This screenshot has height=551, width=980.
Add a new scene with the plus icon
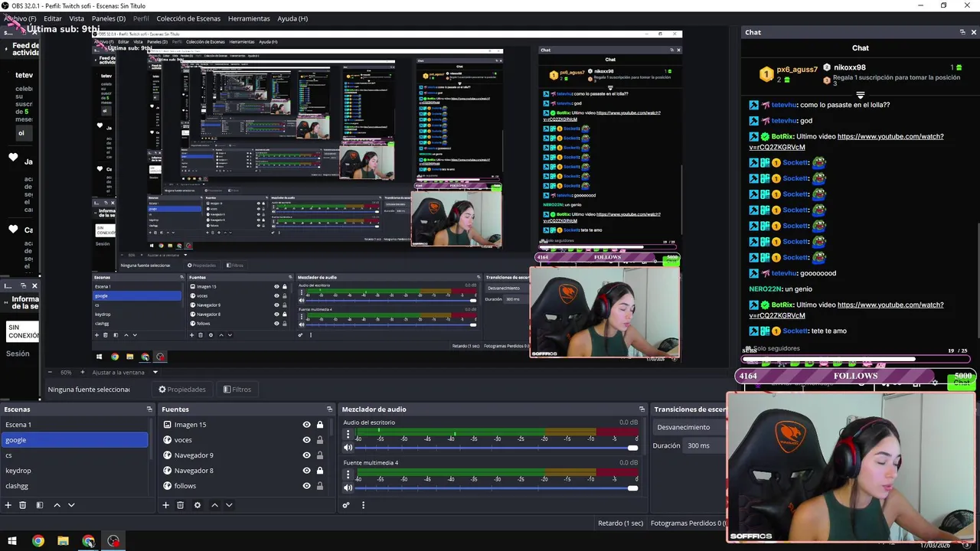pos(8,505)
